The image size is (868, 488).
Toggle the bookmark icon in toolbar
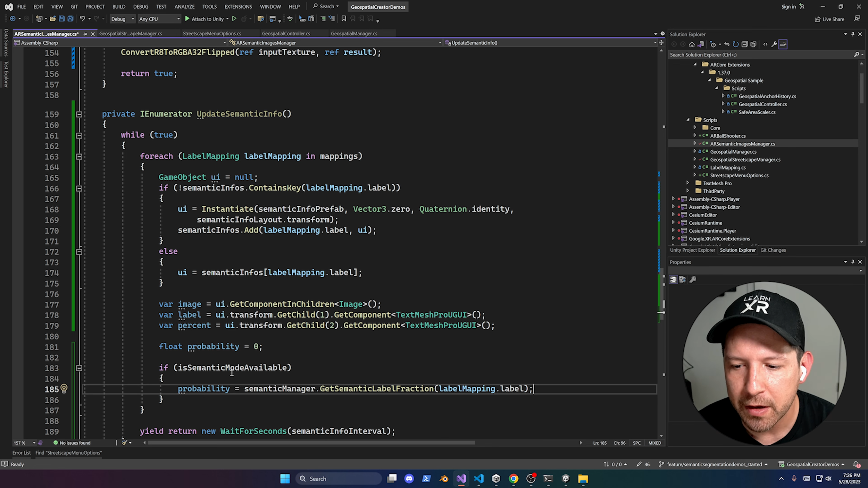tap(344, 19)
